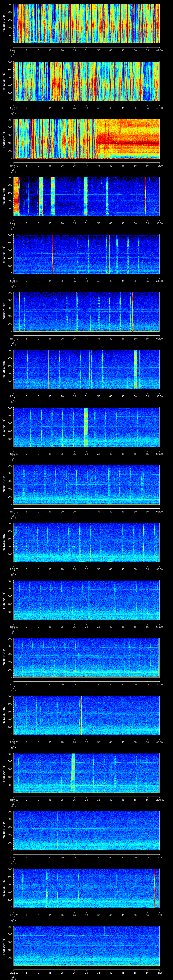Click burst near 11 seconds in 1:49:00 panel

[x=41, y=196]
